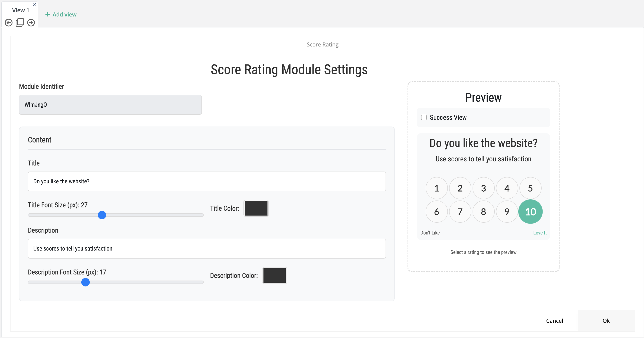Click the move view right arrow icon

(x=31, y=23)
